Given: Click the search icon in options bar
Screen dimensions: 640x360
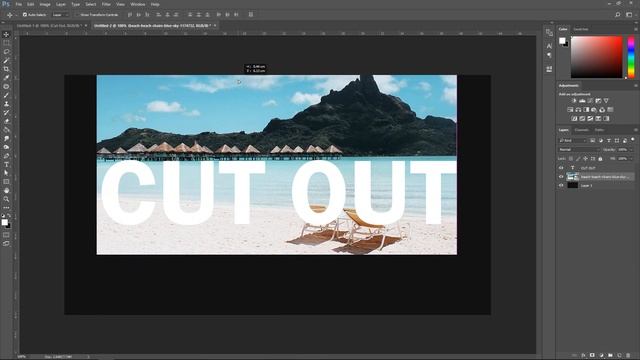Looking at the screenshot, I should click(x=618, y=15).
